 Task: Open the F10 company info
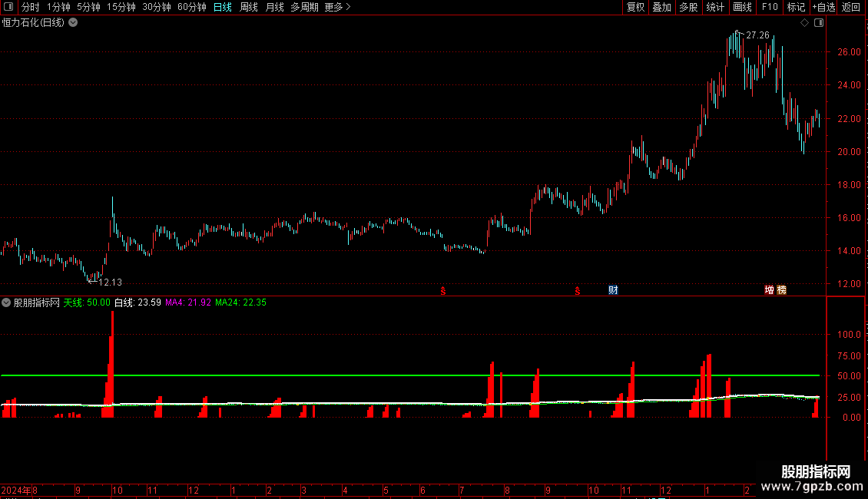click(770, 7)
